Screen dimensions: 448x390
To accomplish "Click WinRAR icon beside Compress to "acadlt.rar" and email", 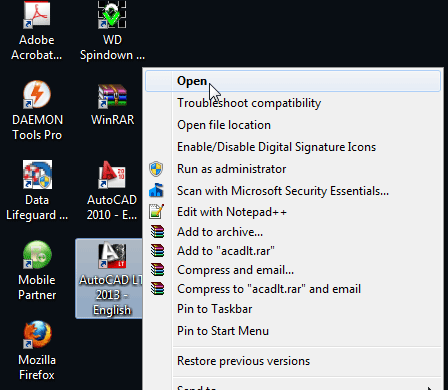I will [157, 289].
